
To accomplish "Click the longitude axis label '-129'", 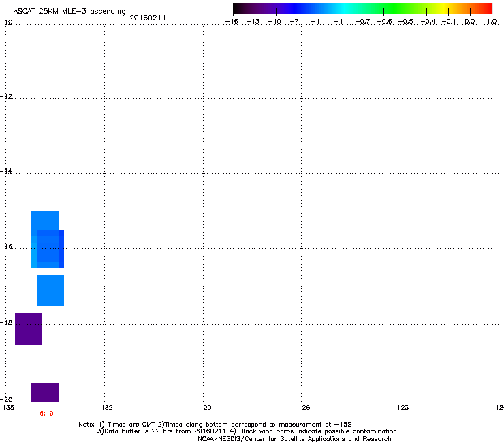I will click(x=203, y=408).
